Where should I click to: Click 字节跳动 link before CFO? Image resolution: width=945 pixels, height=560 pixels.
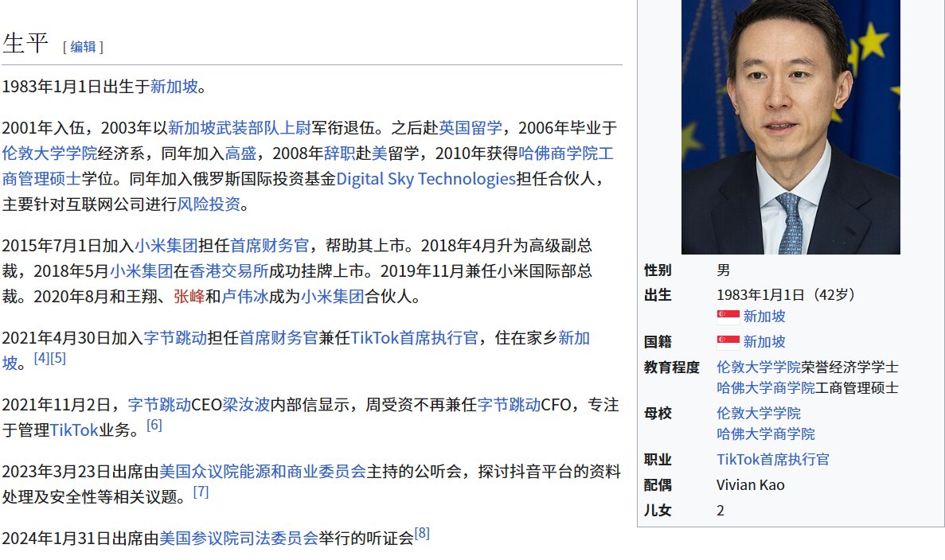510,405
